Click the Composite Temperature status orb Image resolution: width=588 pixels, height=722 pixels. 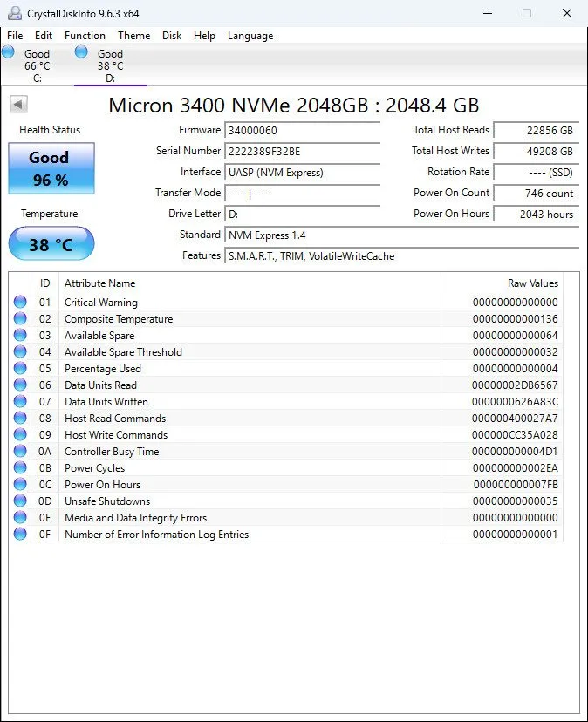tap(20, 318)
